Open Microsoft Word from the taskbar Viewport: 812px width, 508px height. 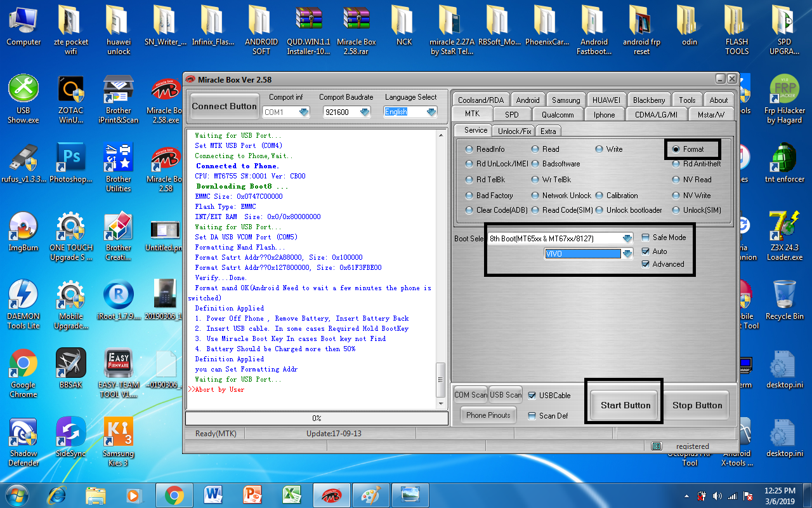213,494
